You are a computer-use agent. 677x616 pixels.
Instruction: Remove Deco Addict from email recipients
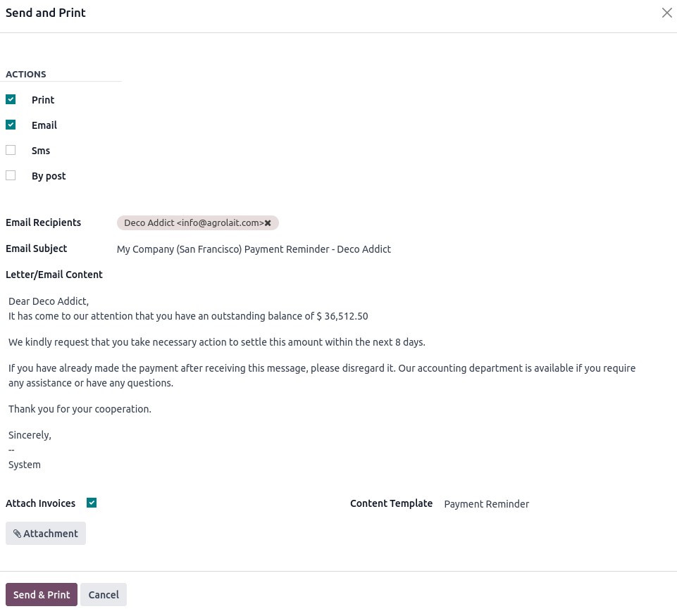click(268, 223)
